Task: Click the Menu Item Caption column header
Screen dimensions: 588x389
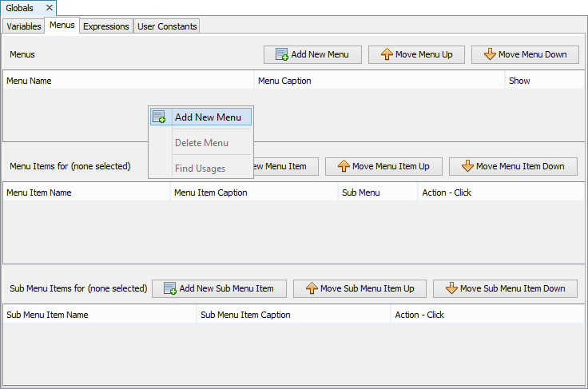Action: (253, 193)
